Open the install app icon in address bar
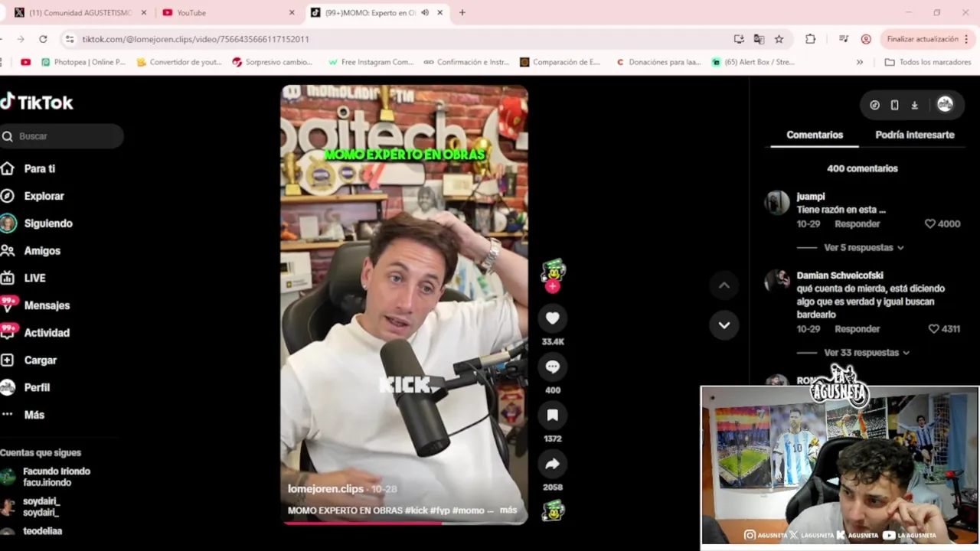This screenshot has height=551, width=980. tap(739, 39)
